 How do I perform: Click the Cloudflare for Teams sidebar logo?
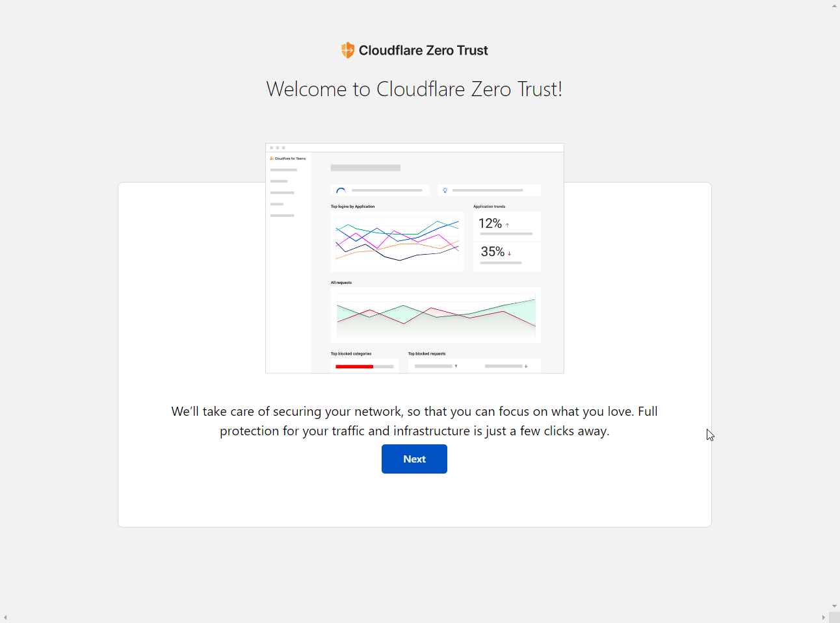tap(287, 159)
